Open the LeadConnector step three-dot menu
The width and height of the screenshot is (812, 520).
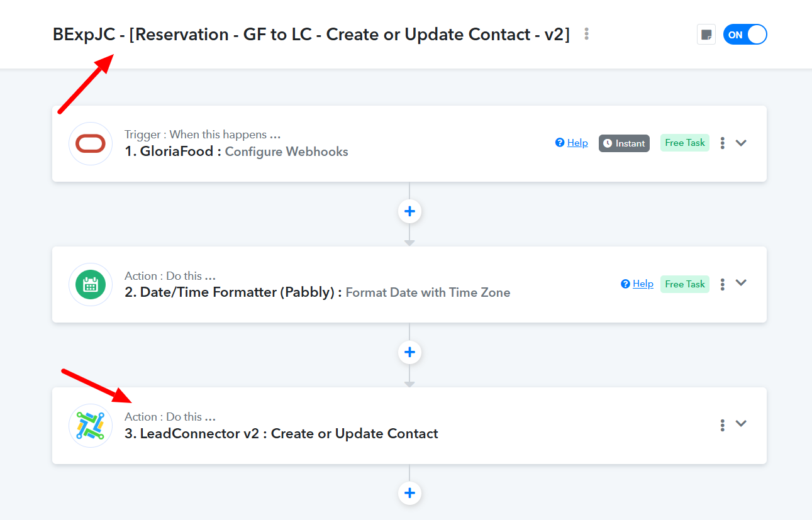tap(723, 425)
